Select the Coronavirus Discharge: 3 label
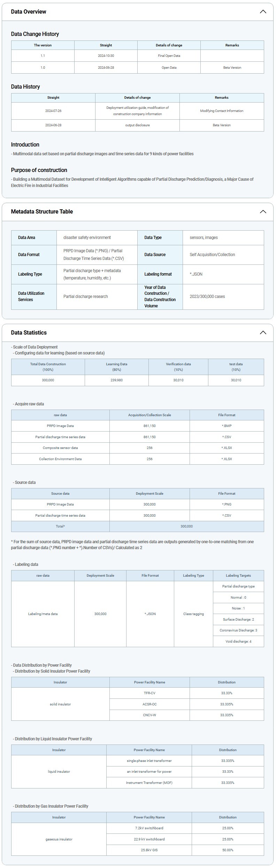The height and width of the screenshot is (868, 276). [238, 630]
